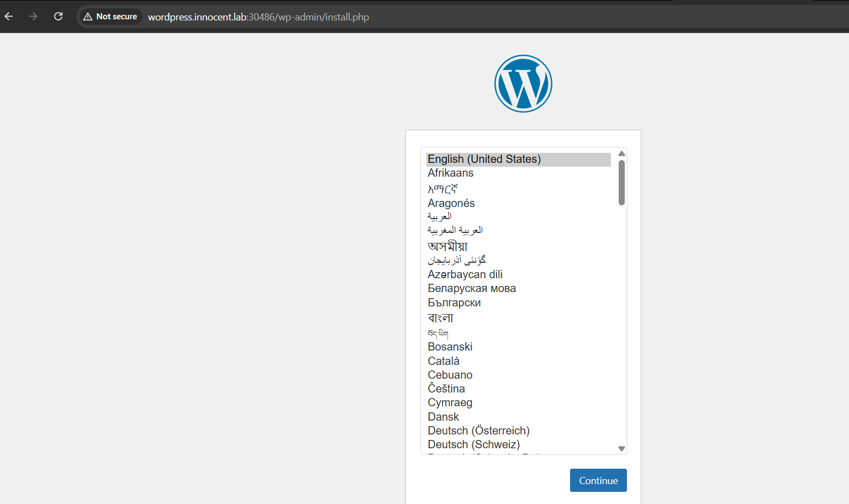
Task: Select Afrikaans in the language list
Action: point(519,173)
